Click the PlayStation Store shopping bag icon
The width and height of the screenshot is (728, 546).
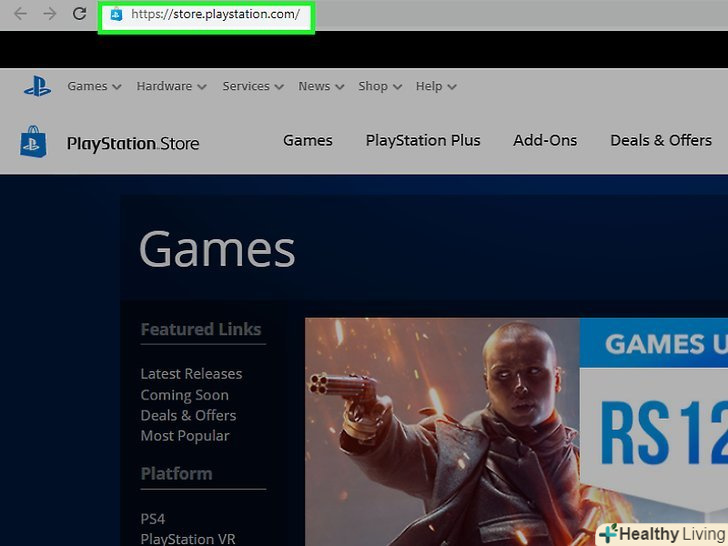click(33, 141)
